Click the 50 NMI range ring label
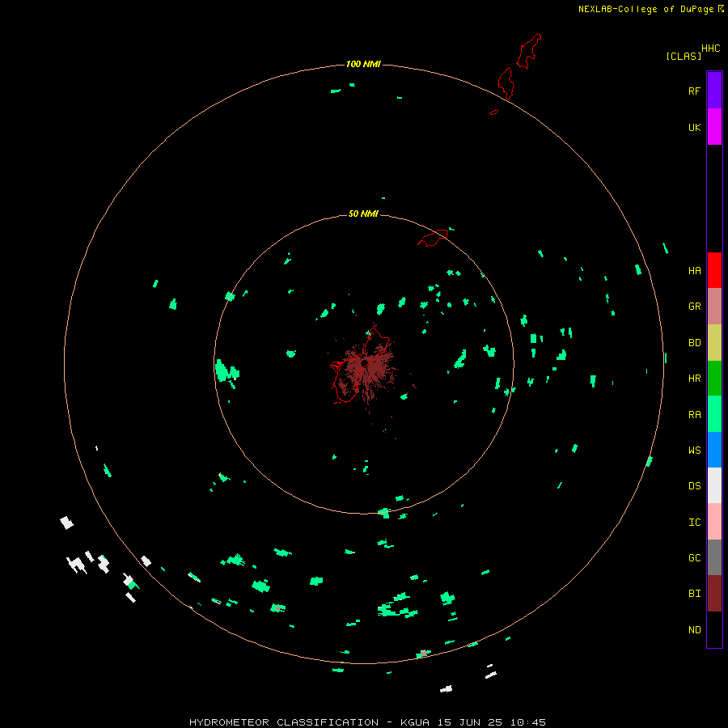The image size is (728, 728). pyautogui.click(x=363, y=214)
